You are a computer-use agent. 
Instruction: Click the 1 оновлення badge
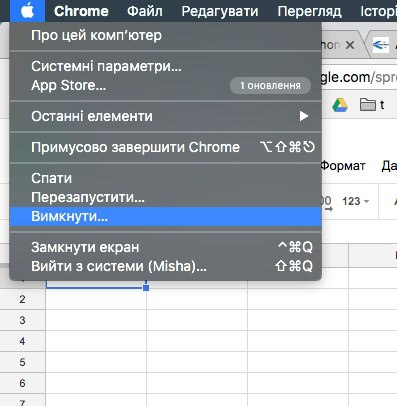(270, 86)
